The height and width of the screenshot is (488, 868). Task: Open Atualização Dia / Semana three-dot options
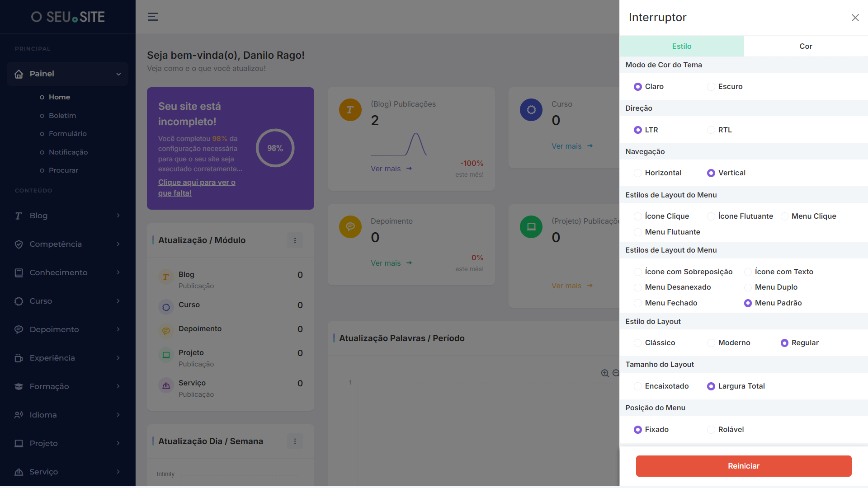[x=295, y=441]
